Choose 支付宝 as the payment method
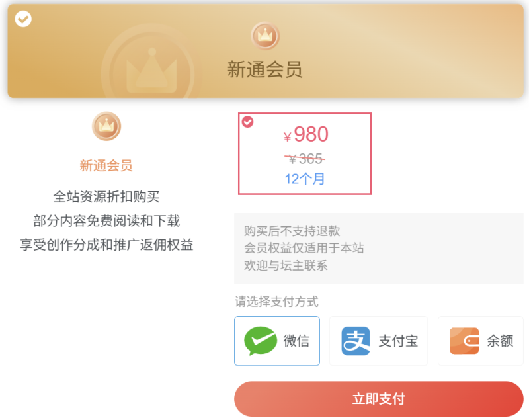Screen dimensions: 529x420 pos(378,341)
